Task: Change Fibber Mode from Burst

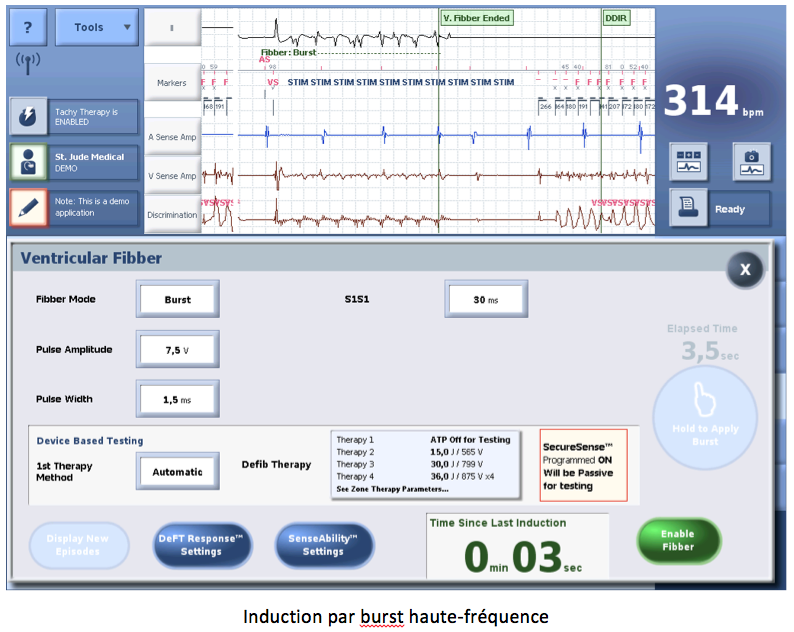Action: [177, 299]
